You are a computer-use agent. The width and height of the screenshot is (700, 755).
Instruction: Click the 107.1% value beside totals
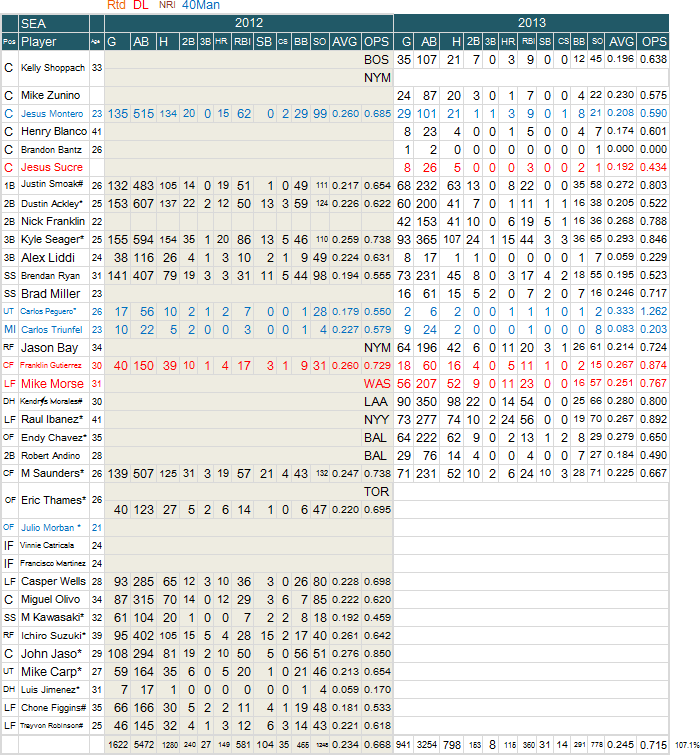(x=687, y=745)
